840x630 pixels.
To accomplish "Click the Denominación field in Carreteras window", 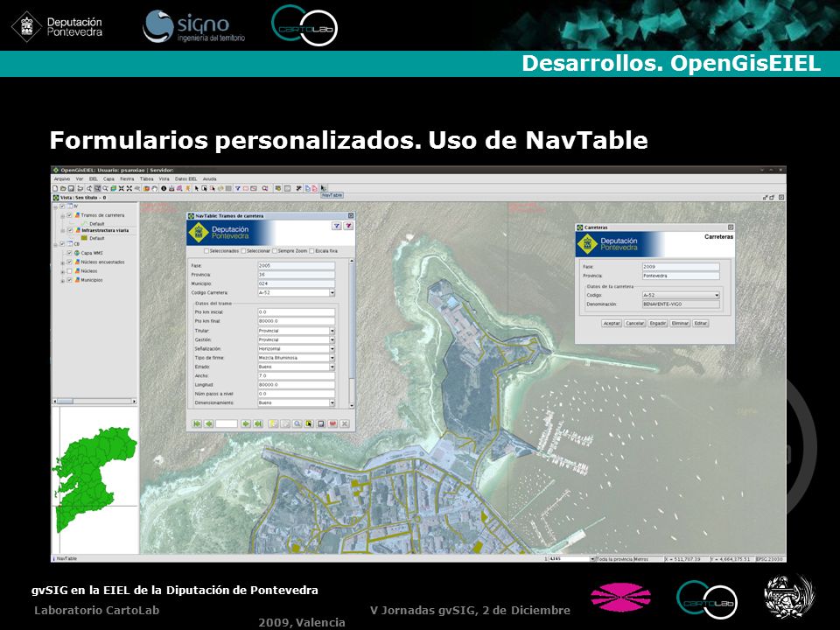I will coord(681,304).
